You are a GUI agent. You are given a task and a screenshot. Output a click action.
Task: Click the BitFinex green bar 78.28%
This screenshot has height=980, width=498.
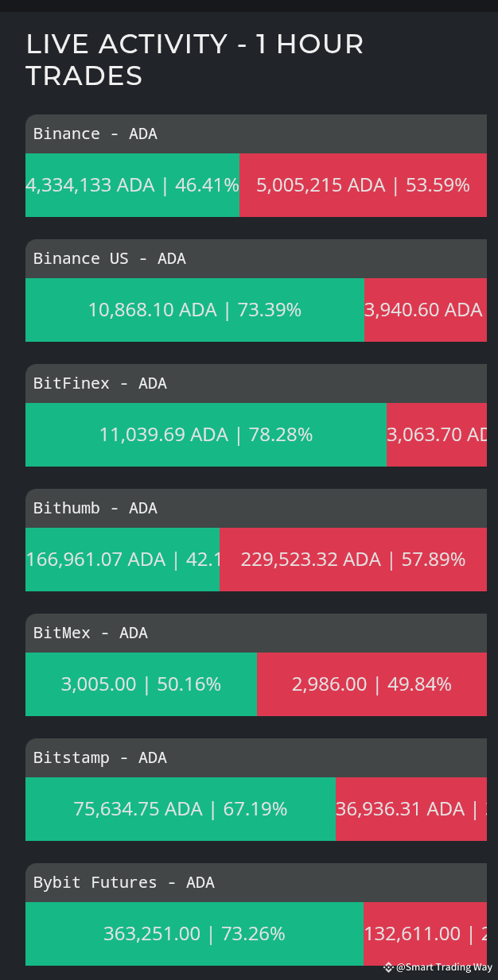coord(206,435)
